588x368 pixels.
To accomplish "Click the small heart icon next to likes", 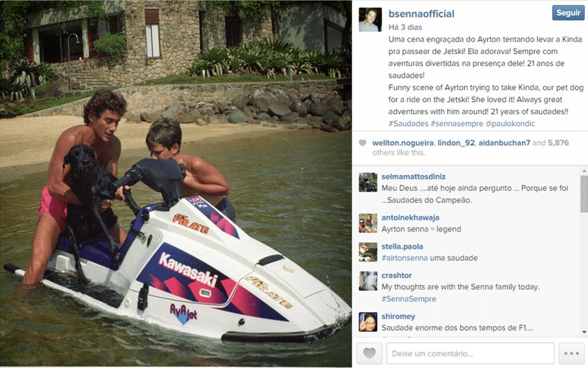I will tap(362, 143).
